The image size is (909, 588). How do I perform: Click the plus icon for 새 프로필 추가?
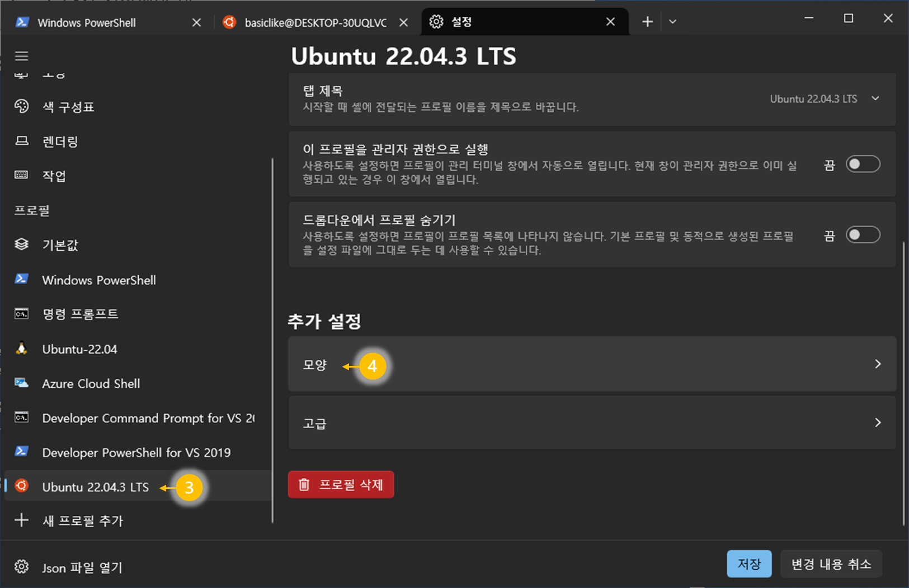point(21,520)
